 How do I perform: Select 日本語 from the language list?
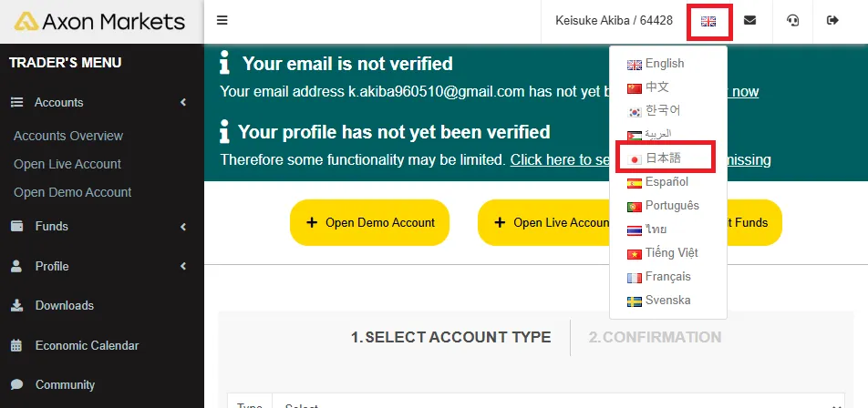tap(663, 158)
